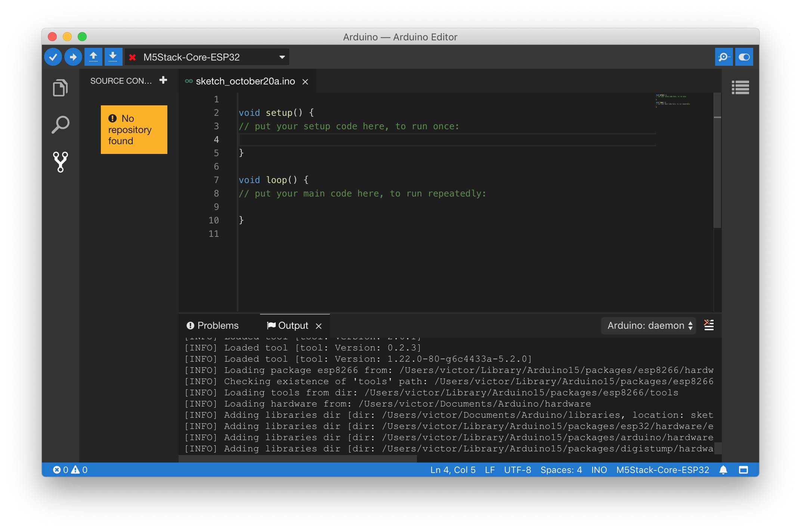The height and width of the screenshot is (532, 801).
Task: Close the Output panel tab
Action: tap(319, 326)
